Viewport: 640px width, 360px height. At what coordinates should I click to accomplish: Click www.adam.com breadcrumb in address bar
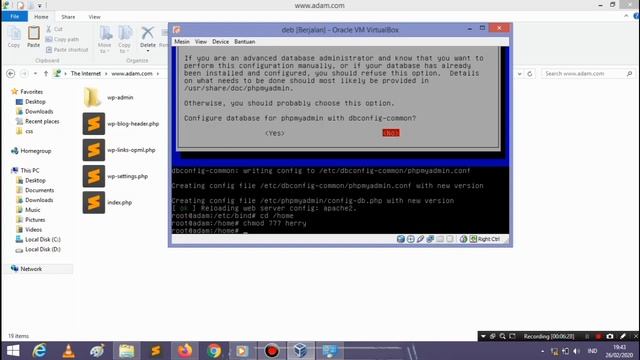[x=132, y=73]
